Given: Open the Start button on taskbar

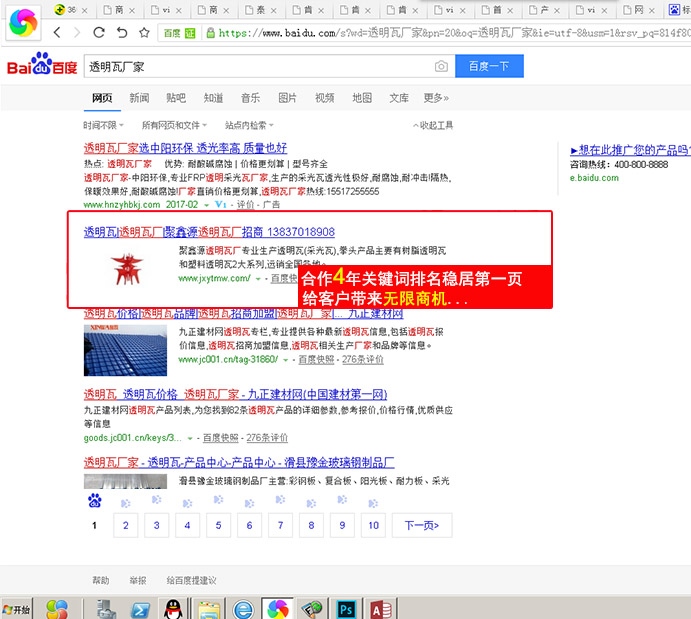Looking at the screenshot, I should [17, 609].
